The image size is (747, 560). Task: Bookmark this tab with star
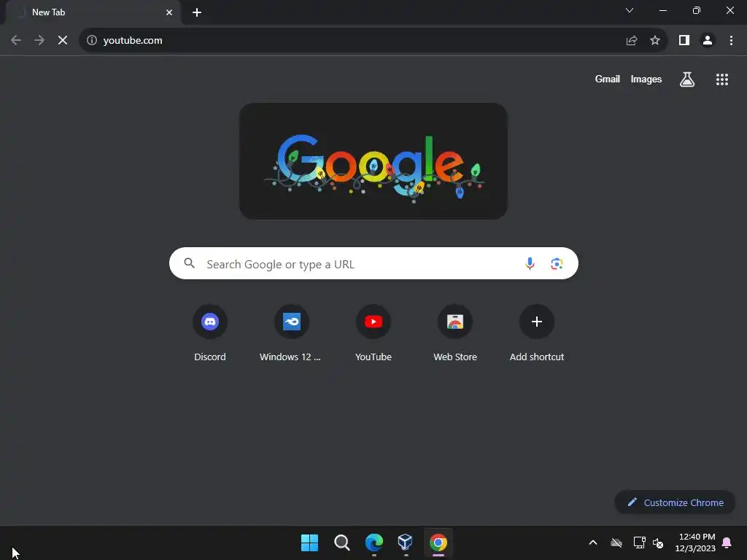click(655, 41)
